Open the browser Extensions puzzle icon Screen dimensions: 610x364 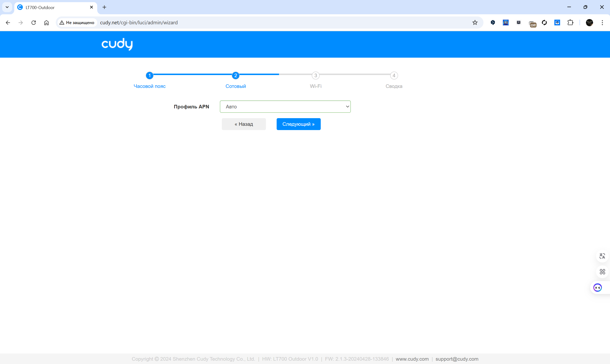[x=570, y=23]
